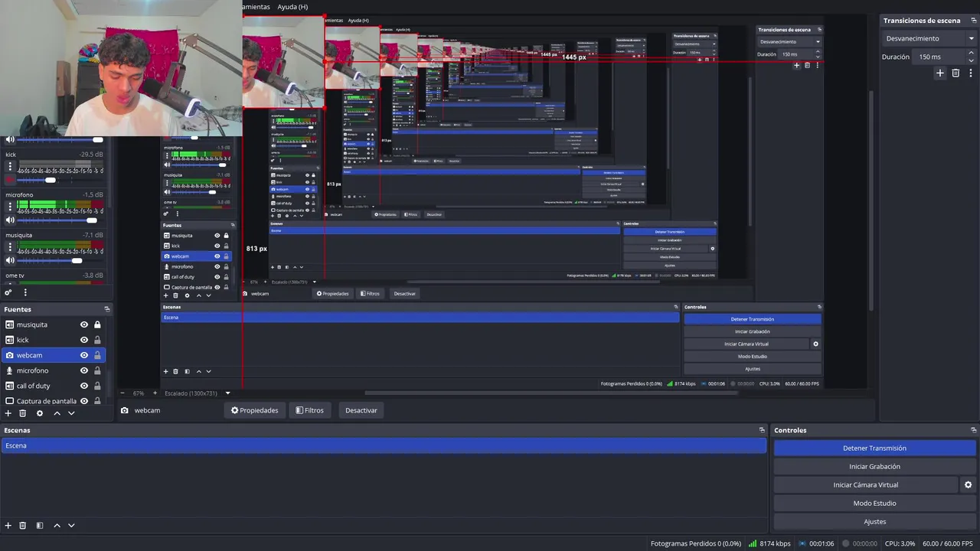Click the preview horizontal scrollbar
The height and width of the screenshot is (551, 980).
click(x=551, y=393)
